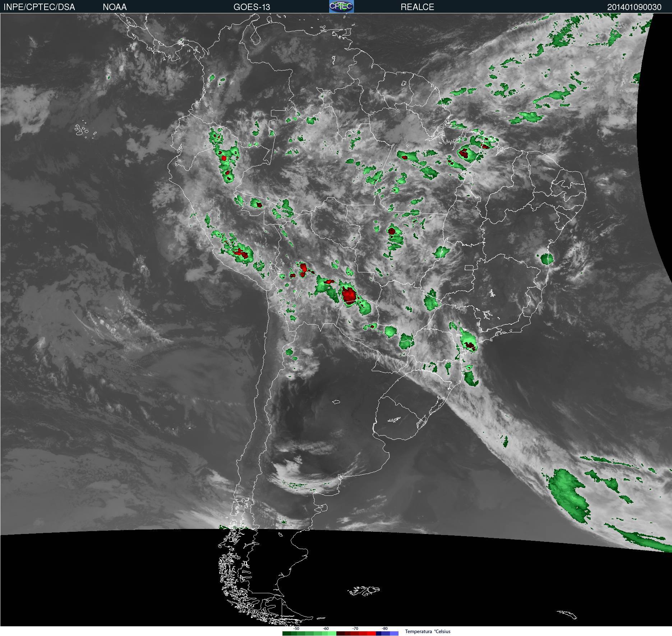
Task: Click the dark maroon swatch on the color scale
Action: (341, 633)
